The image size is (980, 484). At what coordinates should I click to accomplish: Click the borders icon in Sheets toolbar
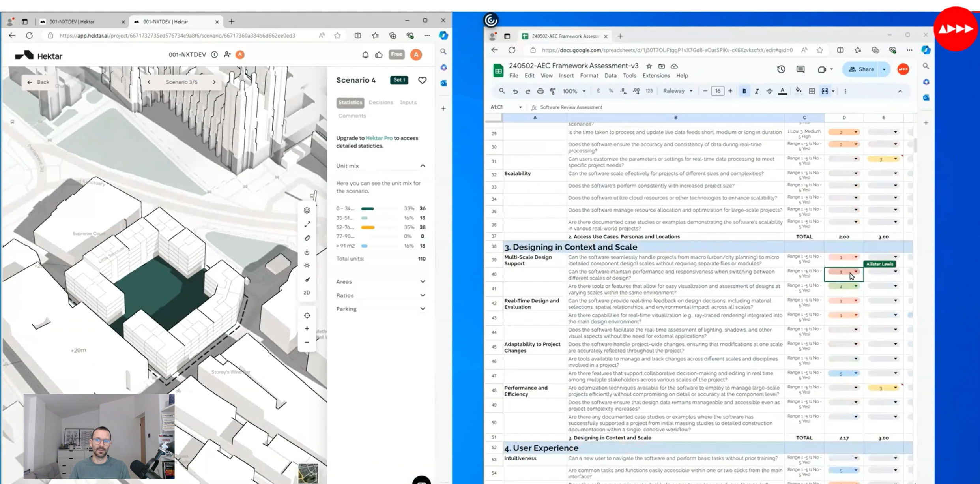point(812,91)
